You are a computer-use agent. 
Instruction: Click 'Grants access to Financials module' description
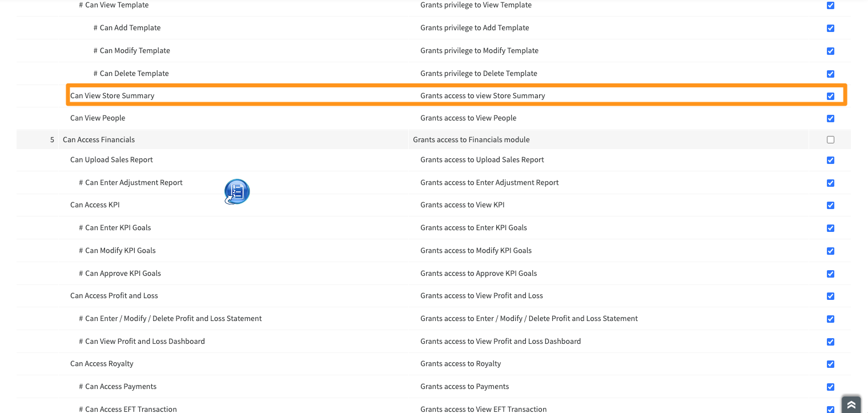(471, 139)
